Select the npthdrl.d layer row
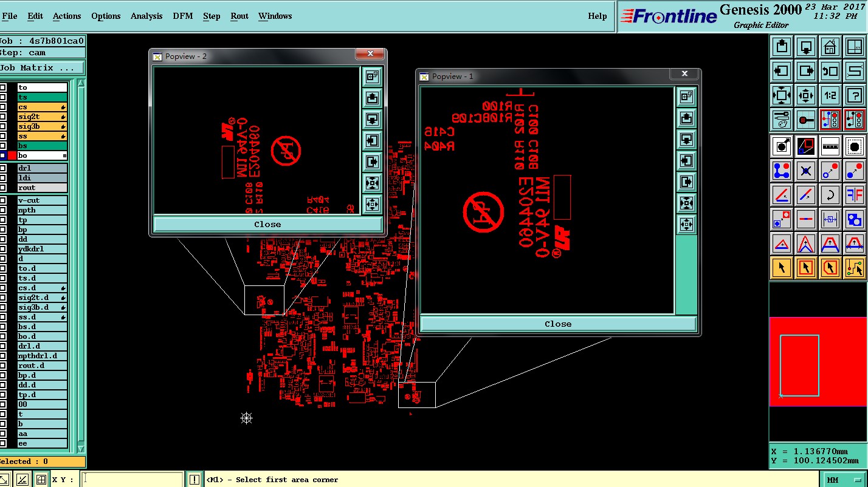This screenshot has width=868, height=487. click(42, 356)
